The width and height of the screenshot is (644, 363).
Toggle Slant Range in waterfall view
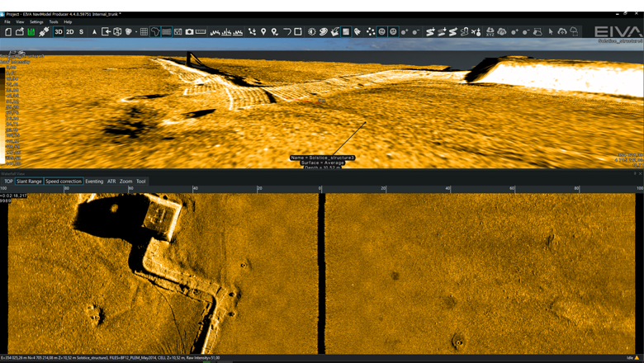pos(29,181)
